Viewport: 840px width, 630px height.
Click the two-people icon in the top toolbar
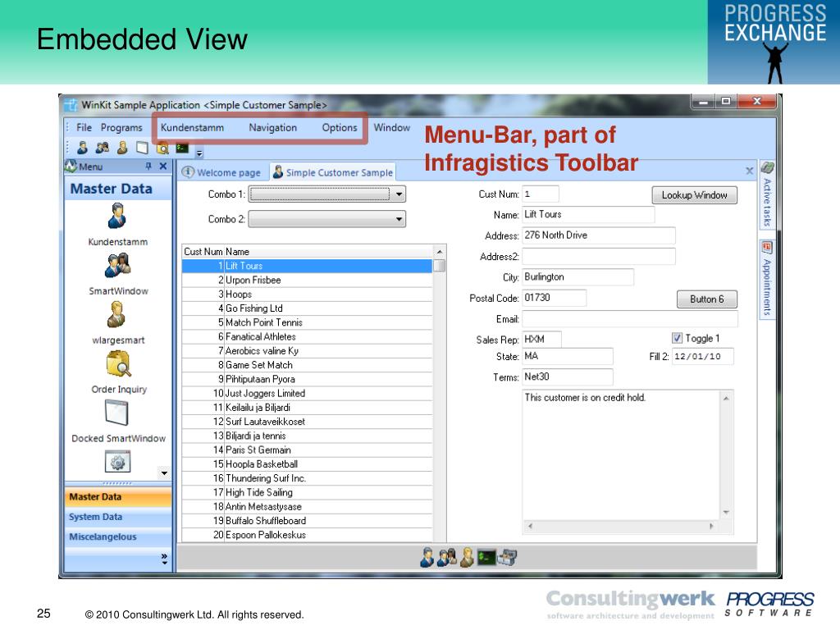click(102, 148)
